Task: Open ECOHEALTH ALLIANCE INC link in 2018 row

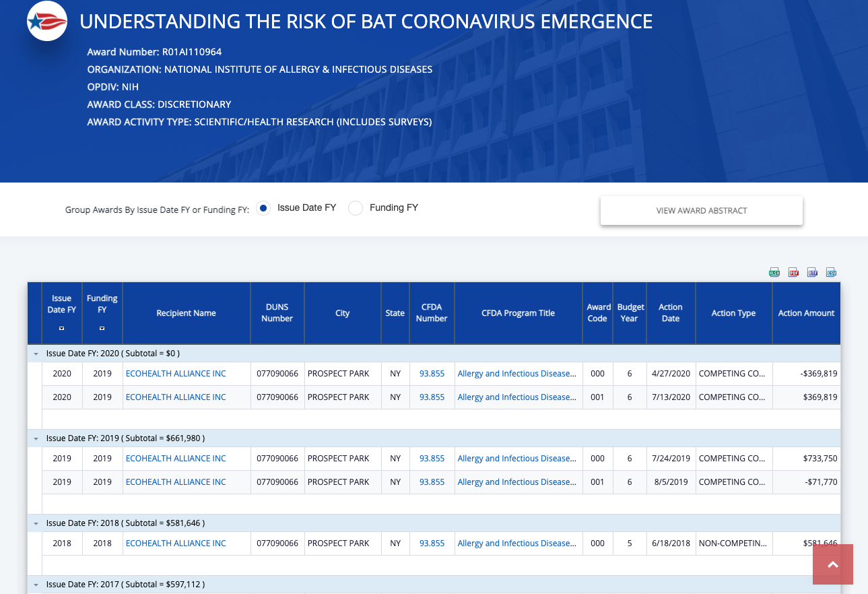Action: click(176, 543)
